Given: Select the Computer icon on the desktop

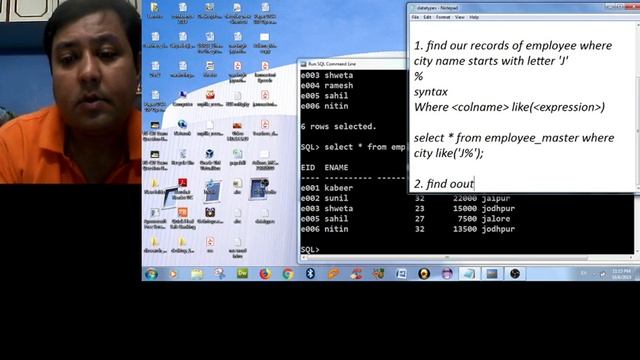Looking at the screenshot, I should coord(182,98).
